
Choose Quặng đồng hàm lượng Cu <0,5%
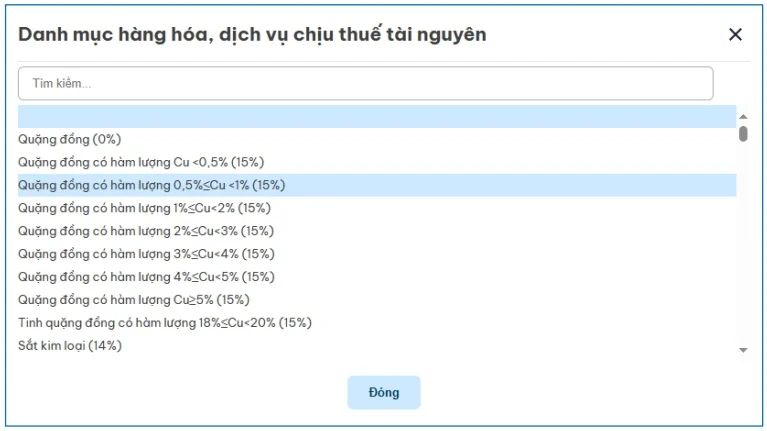click(x=141, y=162)
